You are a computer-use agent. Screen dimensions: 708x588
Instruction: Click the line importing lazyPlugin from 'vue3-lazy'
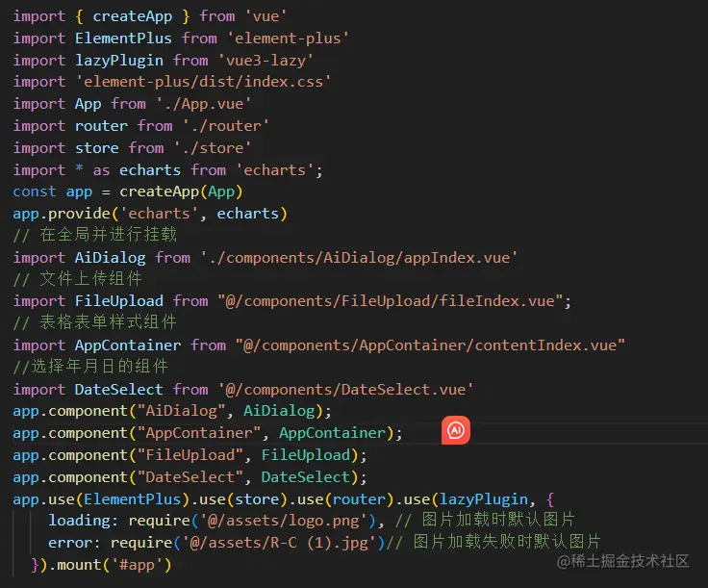click(x=163, y=61)
